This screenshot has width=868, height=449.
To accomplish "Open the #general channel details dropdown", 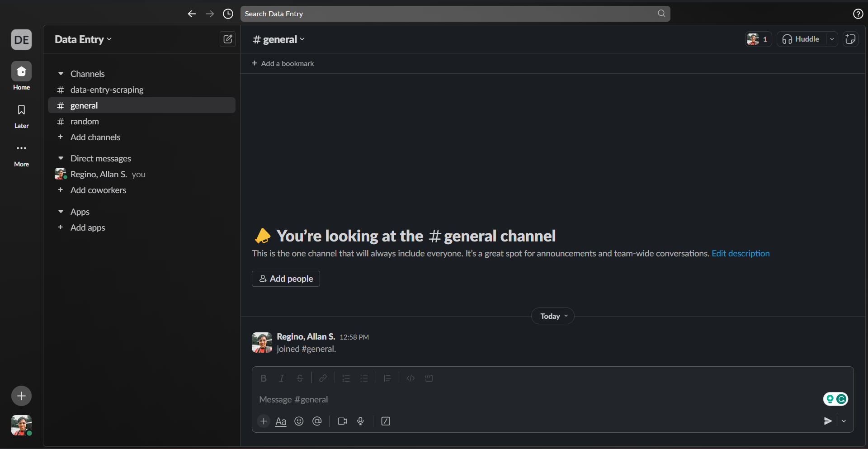I will (x=279, y=39).
